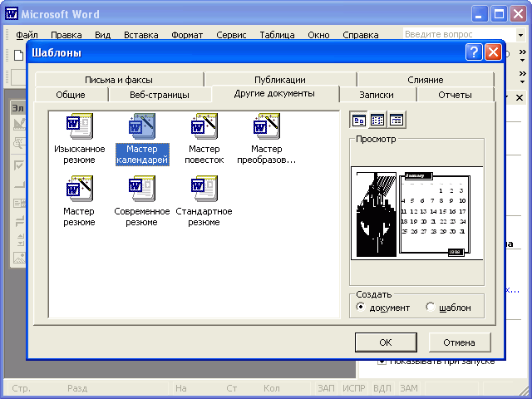Viewport: 532px width, 399px height.
Task: Select the Мастер преобразов... wizard icon
Action: pyautogui.click(x=267, y=126)
